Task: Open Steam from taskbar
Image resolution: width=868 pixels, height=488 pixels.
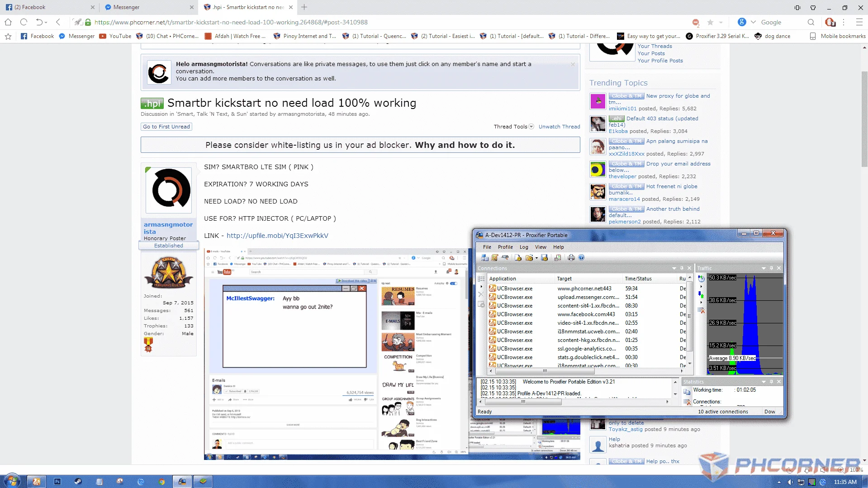Action: point(78,482)
